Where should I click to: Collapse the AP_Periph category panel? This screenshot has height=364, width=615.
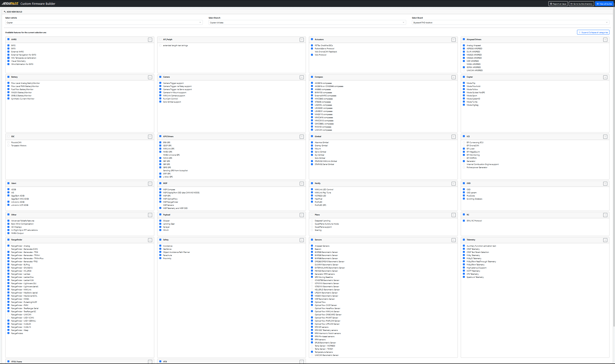[x=302, y=40]
